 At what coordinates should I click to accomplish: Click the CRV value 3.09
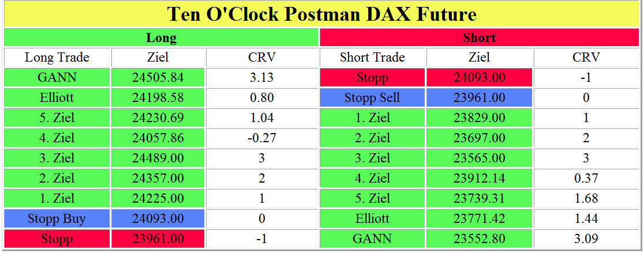tap(586, 239)
